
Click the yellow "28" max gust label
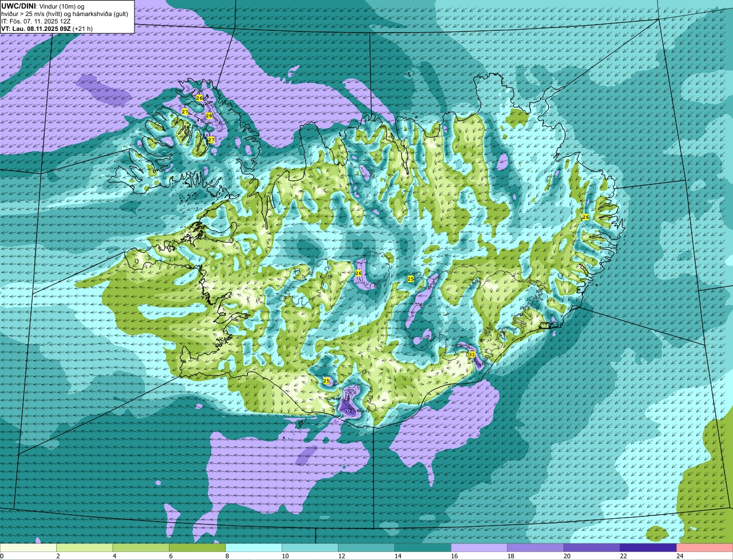[x=209, y=116]
